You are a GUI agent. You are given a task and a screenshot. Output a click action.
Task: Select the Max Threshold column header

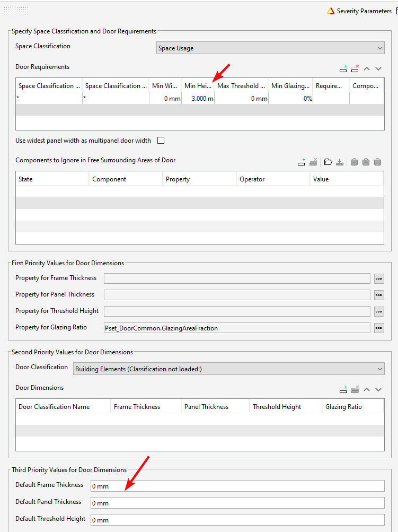(241, 86)
